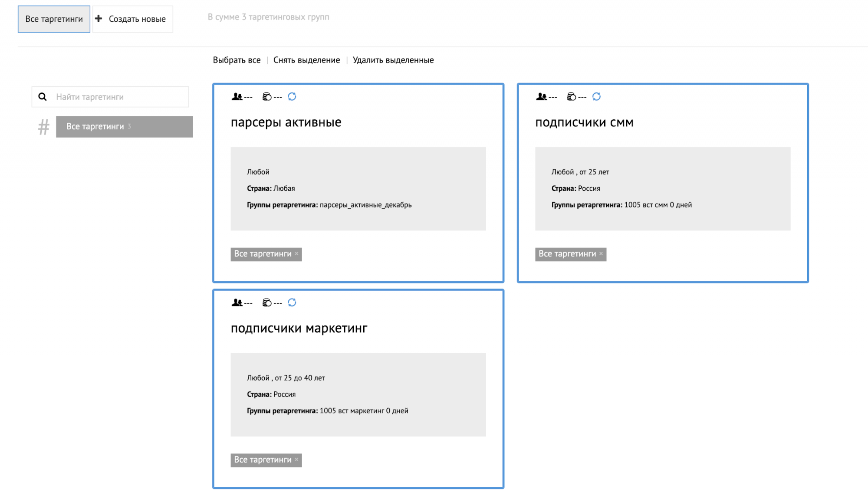Click the Выбрать все link
The image size is (868, 496).
(x=236, y=60)
